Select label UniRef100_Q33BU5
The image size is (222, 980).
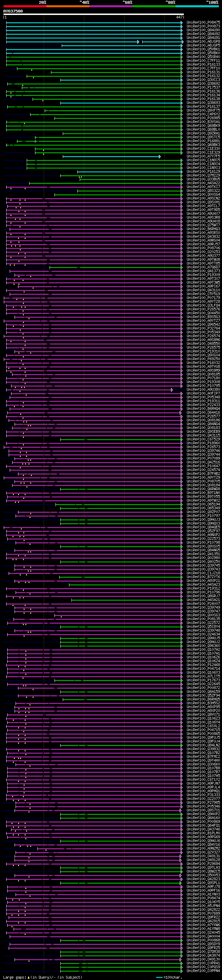[x=203, y=179]
